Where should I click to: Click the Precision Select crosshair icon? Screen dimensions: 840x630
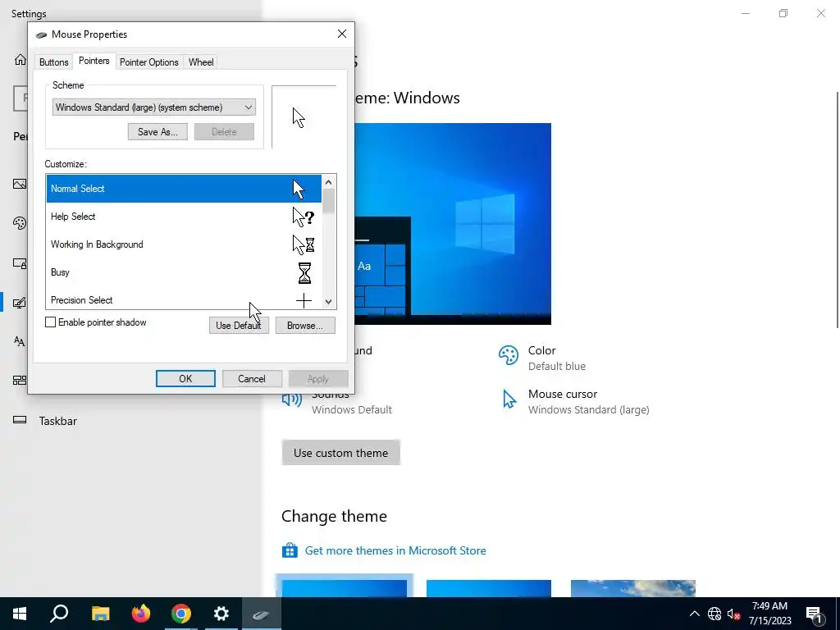304,300
